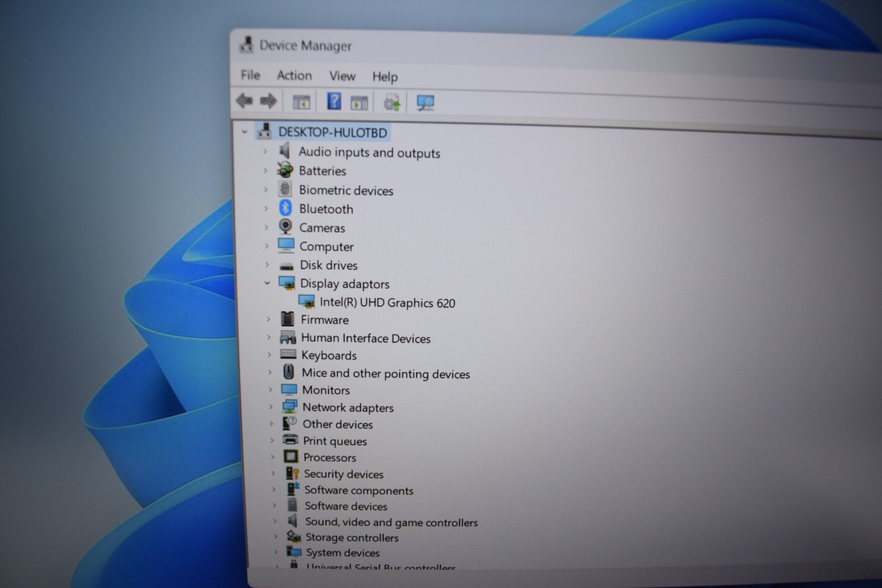This screenshot has width=882, height=588.
Task: Open the Action menu
Action: [x=294, y=75]
